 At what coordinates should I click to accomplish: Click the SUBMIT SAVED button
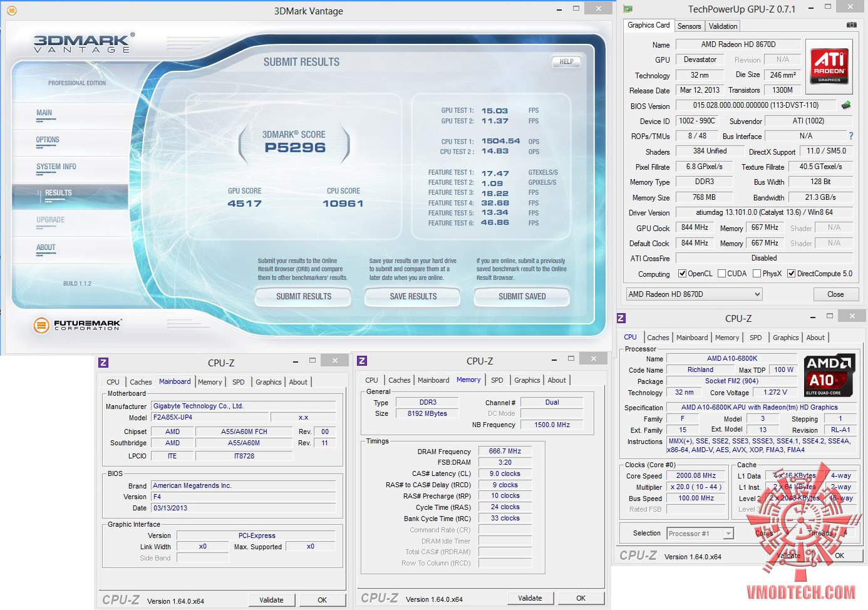pyautogui.click(x=522, y=297)
